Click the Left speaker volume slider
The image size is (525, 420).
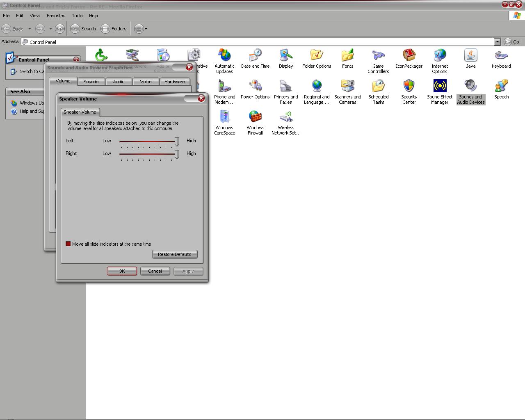pyautogui.click(x=177, y=142)
